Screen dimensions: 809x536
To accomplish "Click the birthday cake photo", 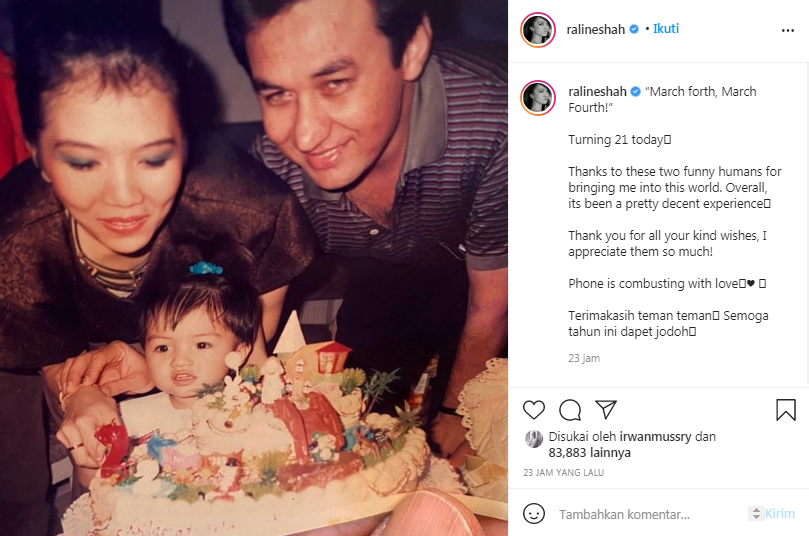I will (x=254, y=268).
